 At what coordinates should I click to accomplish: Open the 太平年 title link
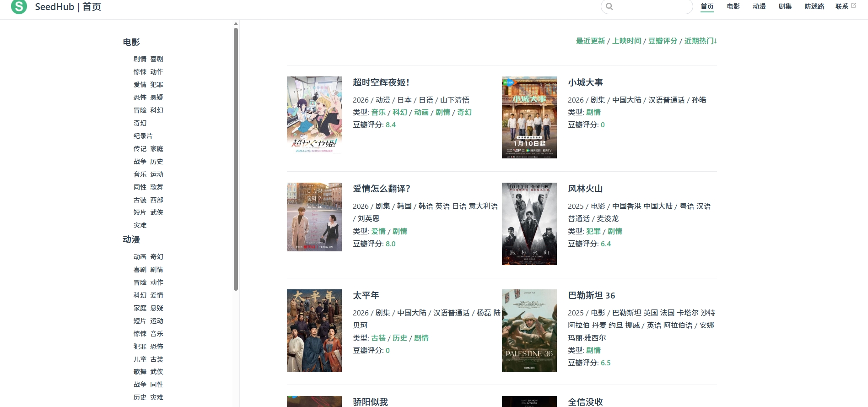[366, 295]
